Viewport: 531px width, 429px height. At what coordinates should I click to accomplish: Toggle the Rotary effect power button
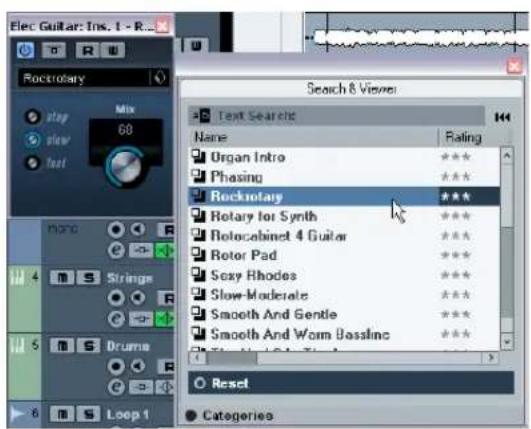(25, 50)
